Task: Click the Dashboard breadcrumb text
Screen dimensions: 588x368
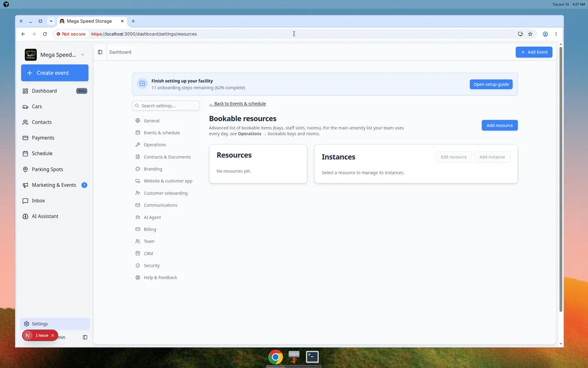Action: 120,52
